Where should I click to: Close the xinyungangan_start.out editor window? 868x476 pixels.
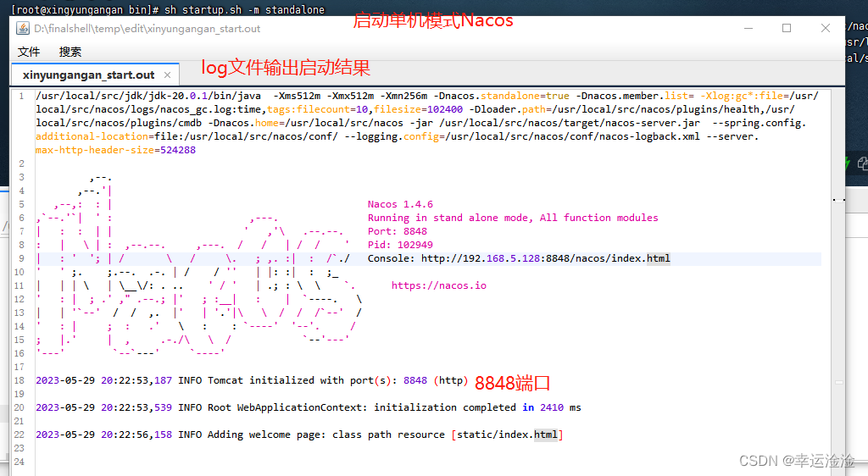[x=825, y=28]
